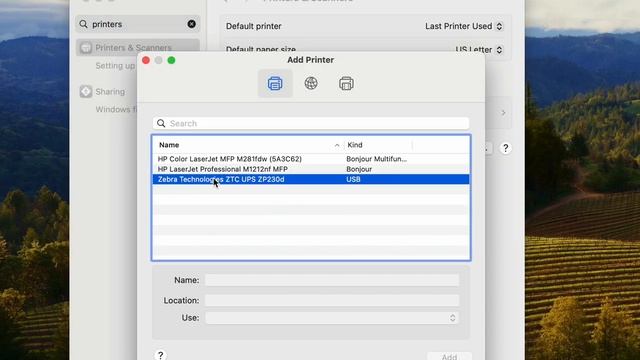Switch to the IP printer globe tab
Viewport: 640px width, 360px height.
pyautogui.click(x=311, y=83)
